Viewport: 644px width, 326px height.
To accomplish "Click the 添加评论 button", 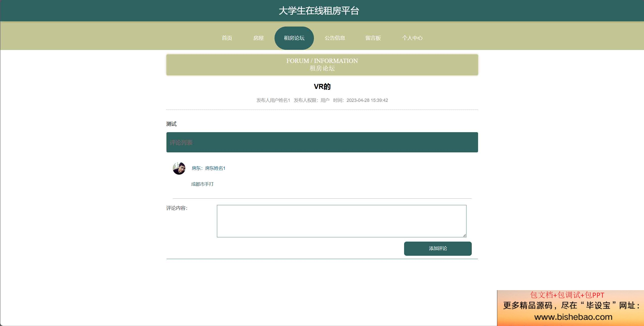I will click(x=438, y=248).
